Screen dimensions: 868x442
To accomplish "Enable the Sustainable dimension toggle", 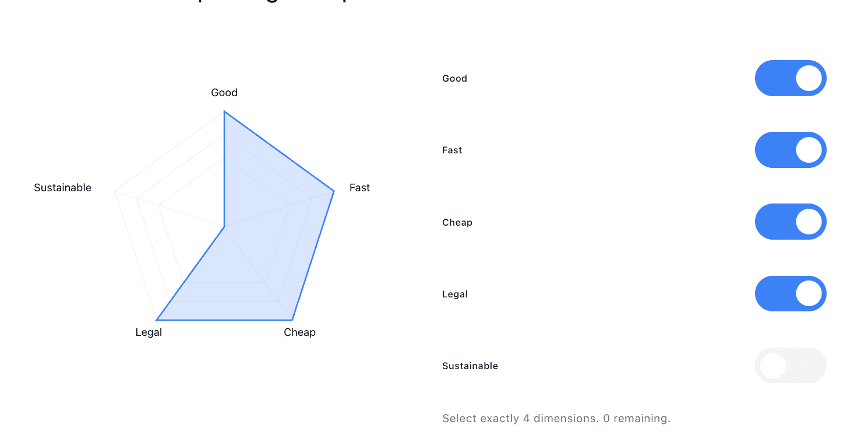I will (791, 365).
